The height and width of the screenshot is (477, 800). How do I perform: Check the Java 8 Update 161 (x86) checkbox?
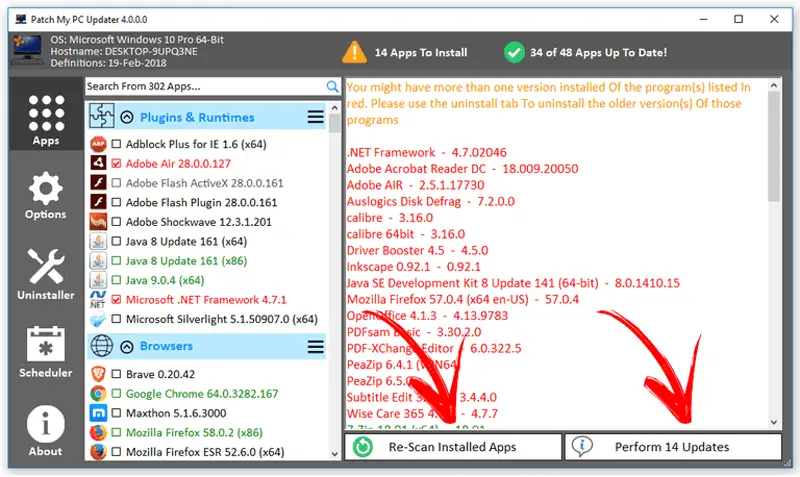point(116,261)
